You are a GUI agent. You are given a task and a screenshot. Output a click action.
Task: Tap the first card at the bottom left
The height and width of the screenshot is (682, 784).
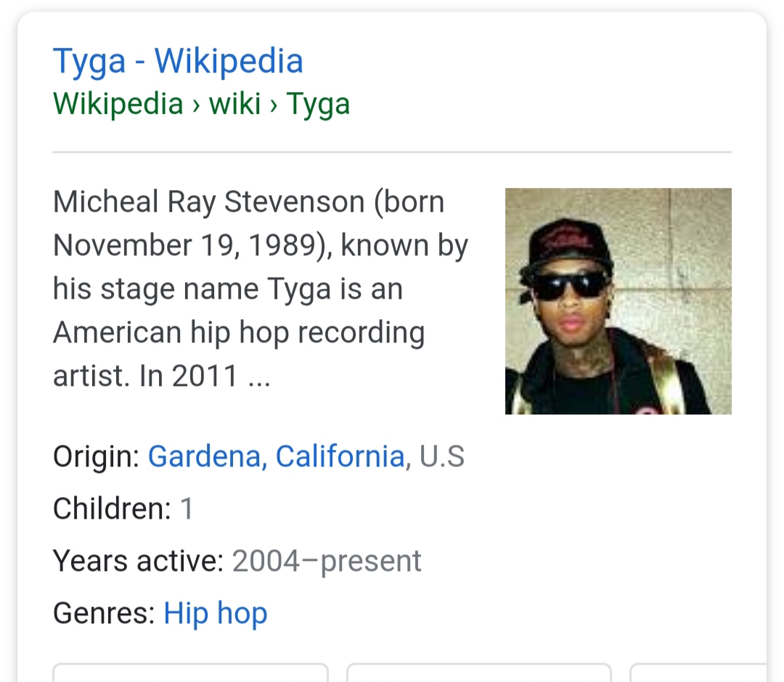click(x=190, y=673)
